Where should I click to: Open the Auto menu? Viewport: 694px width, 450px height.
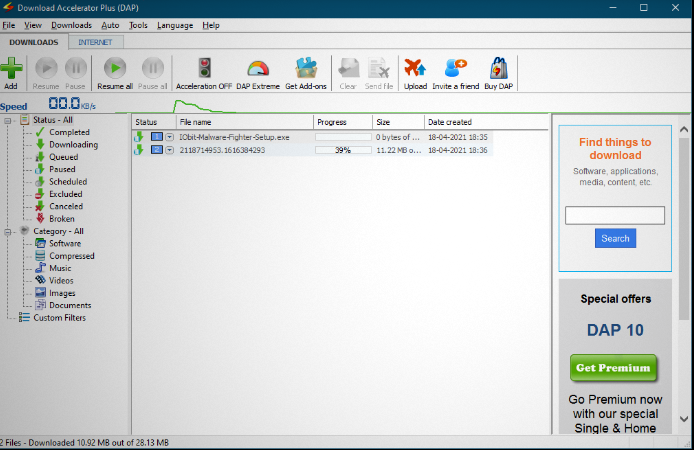pyautogui.click(x=110, y=25)
